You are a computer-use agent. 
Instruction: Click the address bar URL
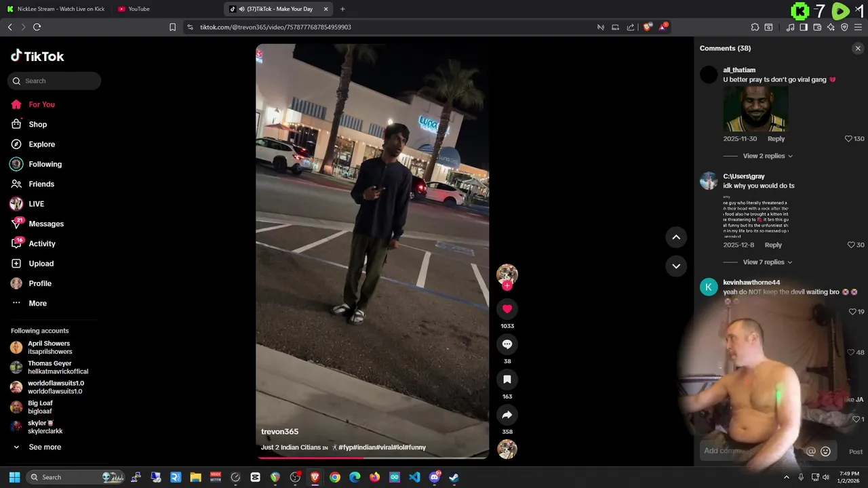pos(275,27)
